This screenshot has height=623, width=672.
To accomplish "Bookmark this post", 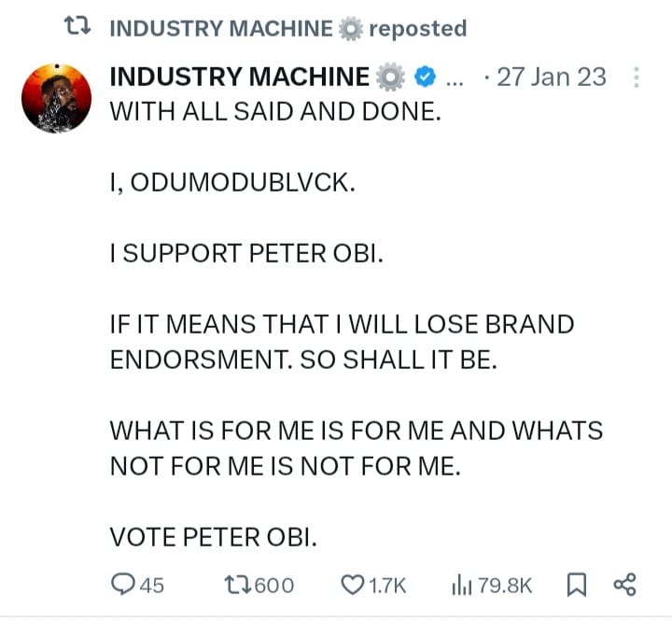I will tap(577, 585).
